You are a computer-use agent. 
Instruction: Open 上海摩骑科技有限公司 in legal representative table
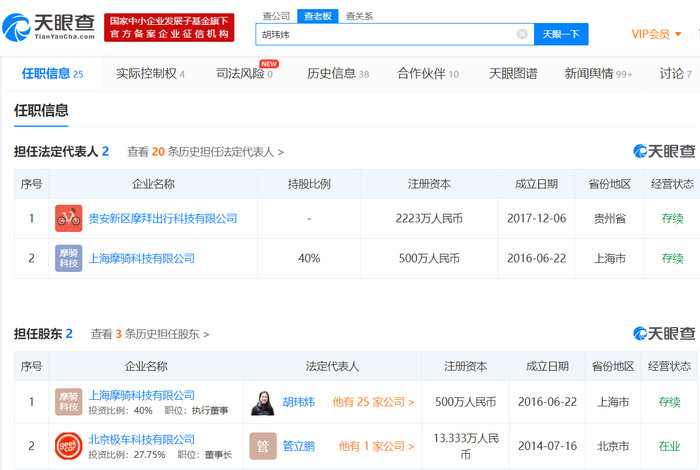coord(142,258)
